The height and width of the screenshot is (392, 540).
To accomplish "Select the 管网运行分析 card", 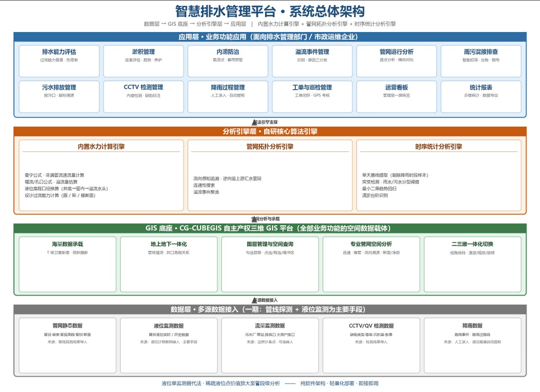I will (x=397, y=61).
